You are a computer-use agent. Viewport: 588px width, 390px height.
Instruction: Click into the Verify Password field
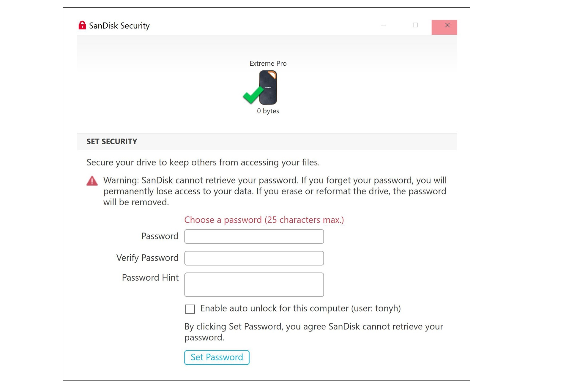click(254, 258)
